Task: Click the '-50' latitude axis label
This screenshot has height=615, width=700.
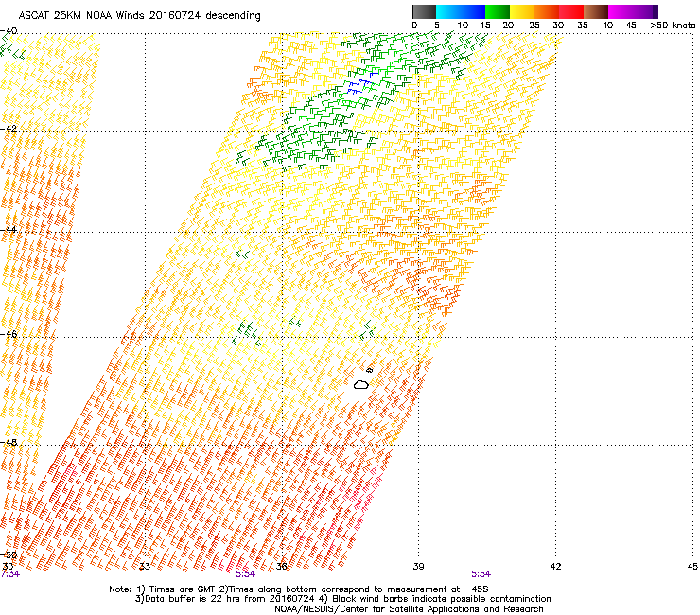Action: click(x=9, y=554)
